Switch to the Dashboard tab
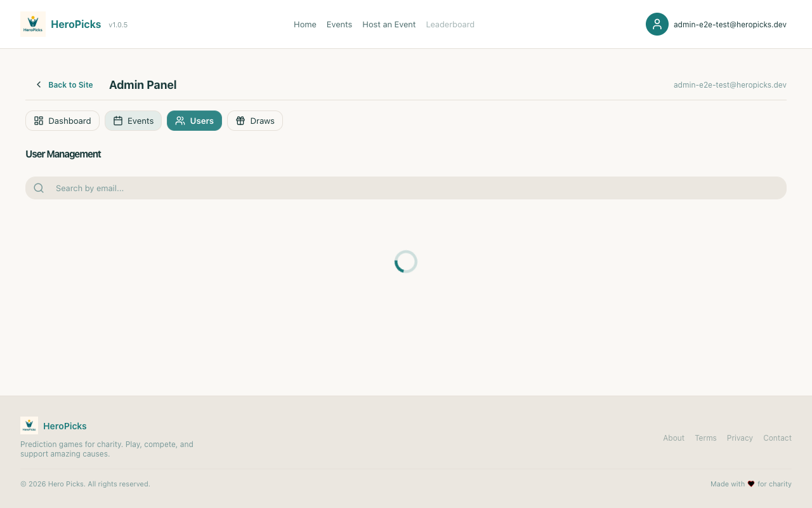The width and height of the screenshot is (812, 508). pyautogui.click(x=62, y=121)
